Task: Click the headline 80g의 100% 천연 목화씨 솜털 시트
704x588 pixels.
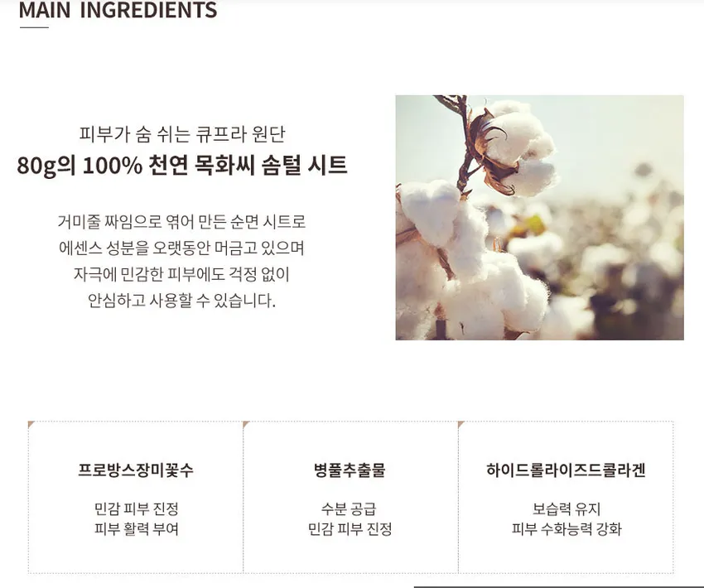Action: (x=182, y=165)
